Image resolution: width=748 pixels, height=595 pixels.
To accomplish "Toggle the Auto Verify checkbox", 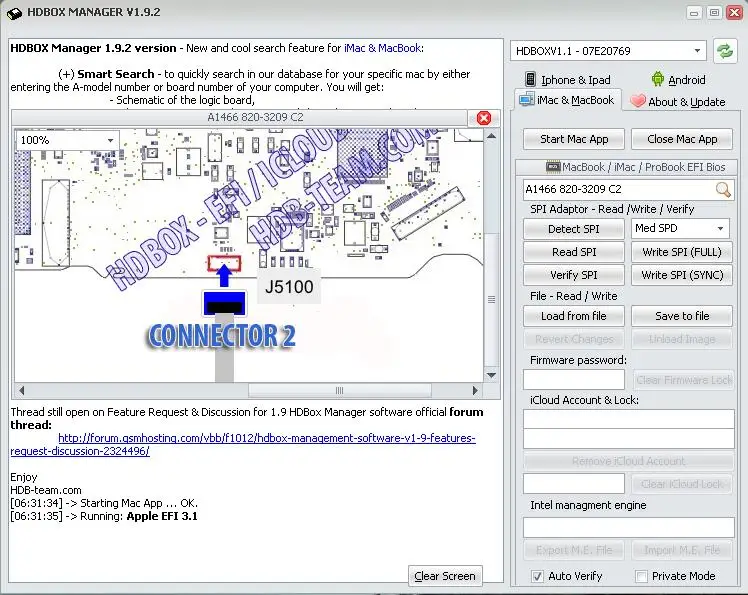I will (x=537, y=576).
